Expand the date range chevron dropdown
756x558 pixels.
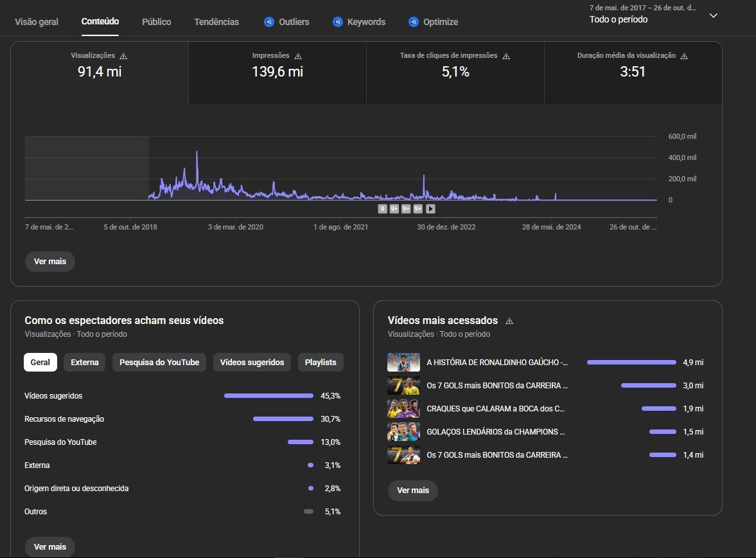click(713, 16)
